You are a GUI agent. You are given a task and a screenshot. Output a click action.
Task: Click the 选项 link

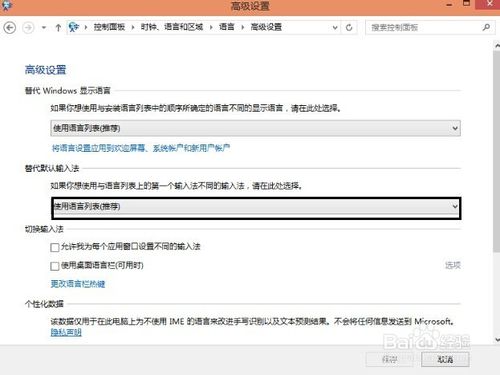pyautogui.click(x=453, y=265)
